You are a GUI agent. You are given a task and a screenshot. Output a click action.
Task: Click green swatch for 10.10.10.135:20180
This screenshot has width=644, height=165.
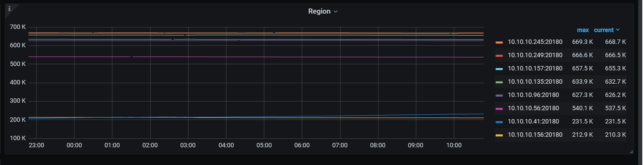pos(499,82)
